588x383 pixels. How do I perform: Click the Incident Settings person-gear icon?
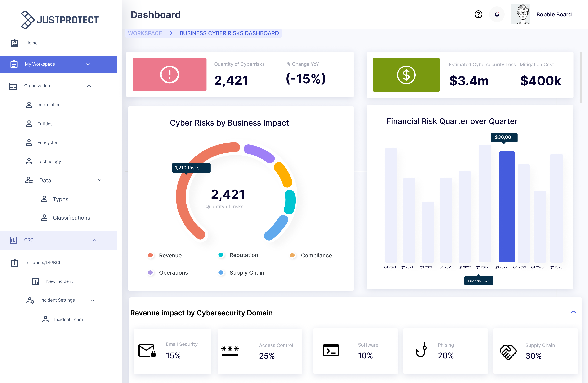(x=30, y=300)
